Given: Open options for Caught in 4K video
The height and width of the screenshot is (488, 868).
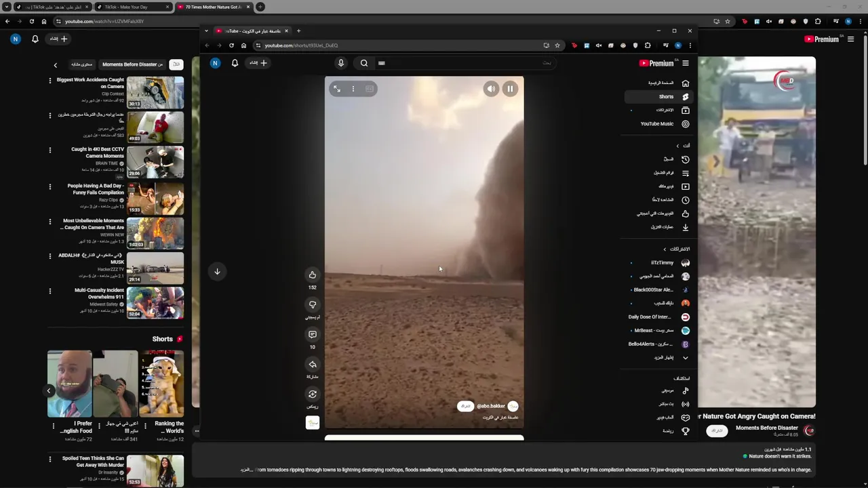Looking at the screenshot, I should [x=50, y=150].
